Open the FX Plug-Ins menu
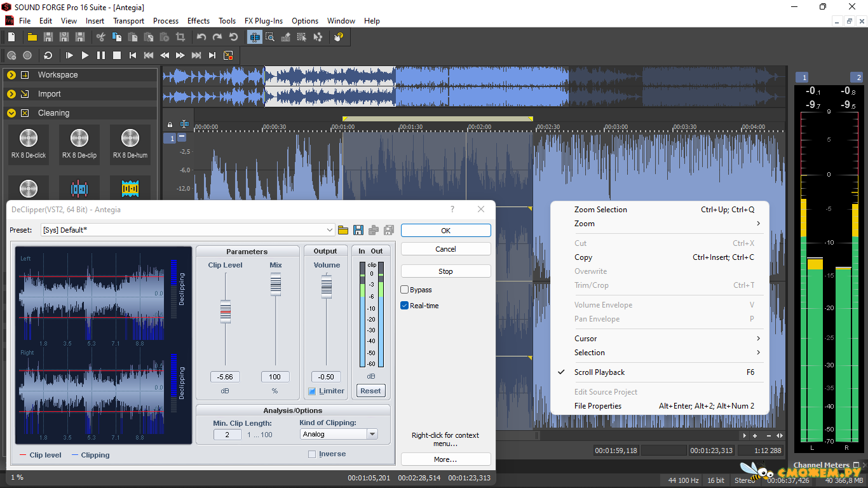 (x=264, y=21)
